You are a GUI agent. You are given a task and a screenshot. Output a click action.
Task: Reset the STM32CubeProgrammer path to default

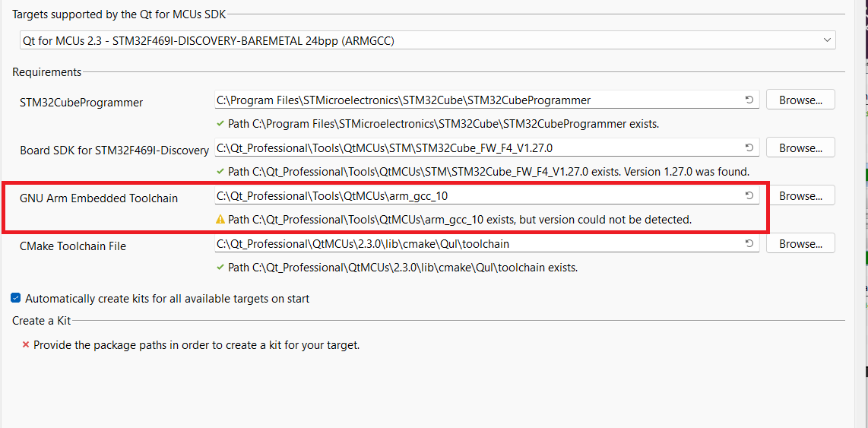coord(749,100)
